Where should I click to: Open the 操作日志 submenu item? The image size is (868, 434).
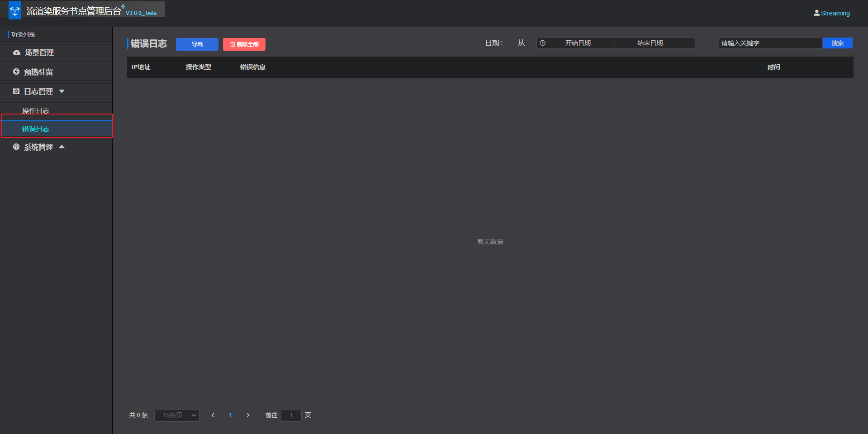pyautogui.click(x=36, y=110)
